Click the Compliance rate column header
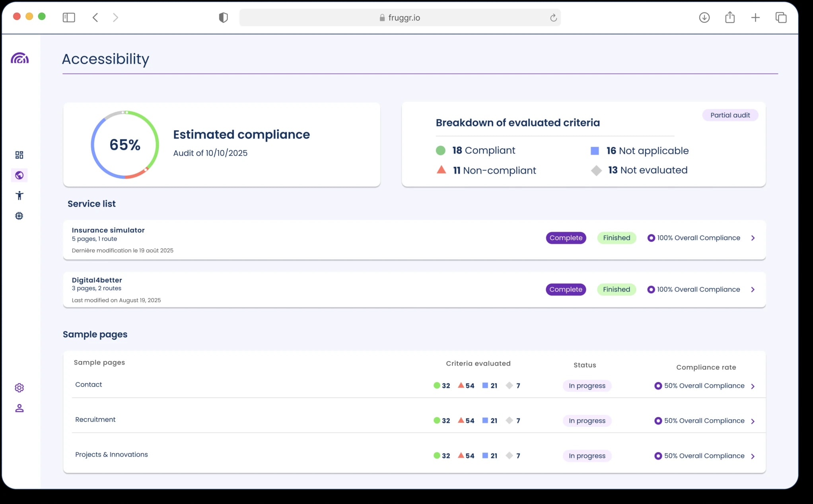This screenshot has height=504, width=813. click(x=706, y=368)
